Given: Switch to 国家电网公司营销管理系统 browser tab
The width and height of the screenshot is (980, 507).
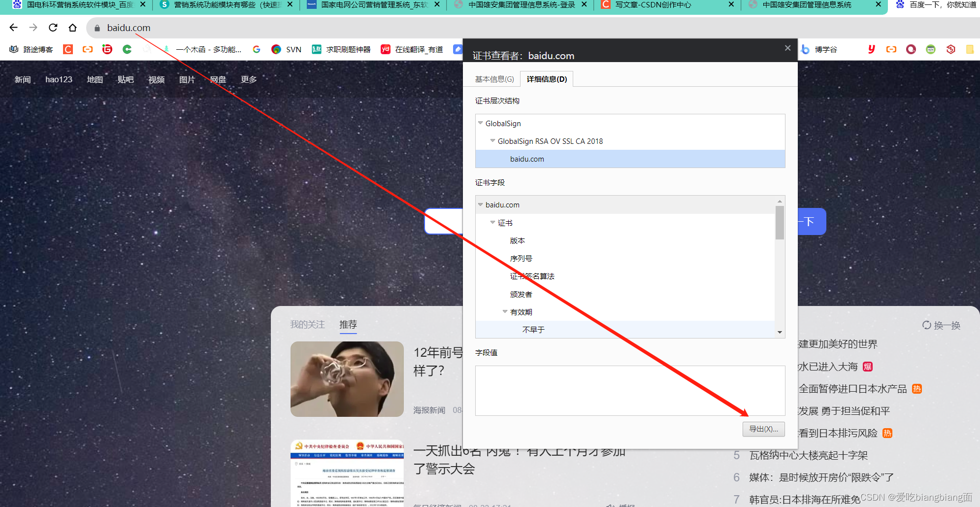Looking at the screenshot, I should 372,5.
